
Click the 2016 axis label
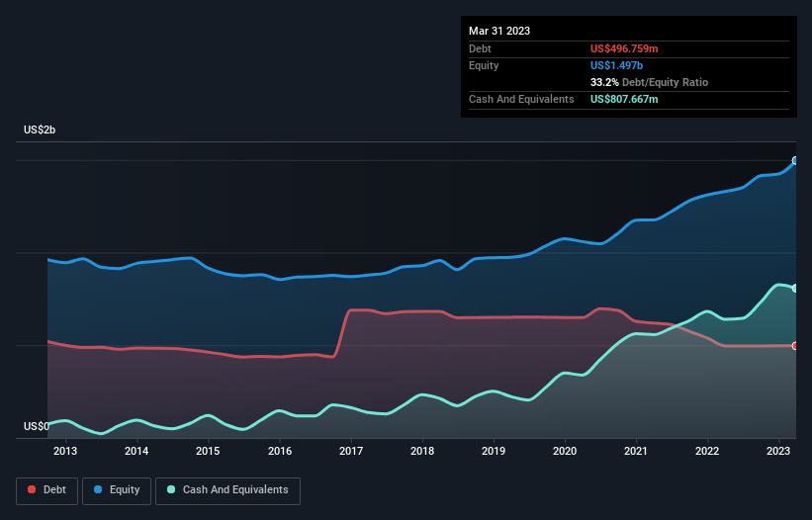click(280, 451)
